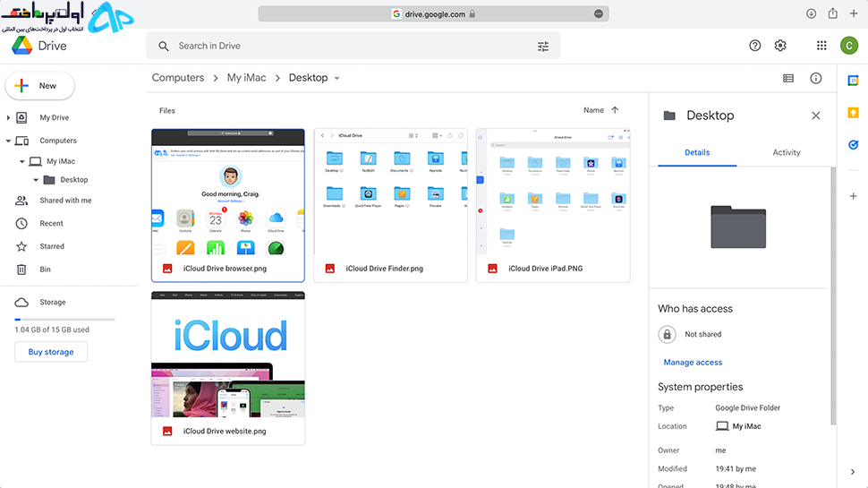868x488 pixels.
Task: Collapse the Desktop tree arrow
Action: pyautogui.click(x=36, y=179)
